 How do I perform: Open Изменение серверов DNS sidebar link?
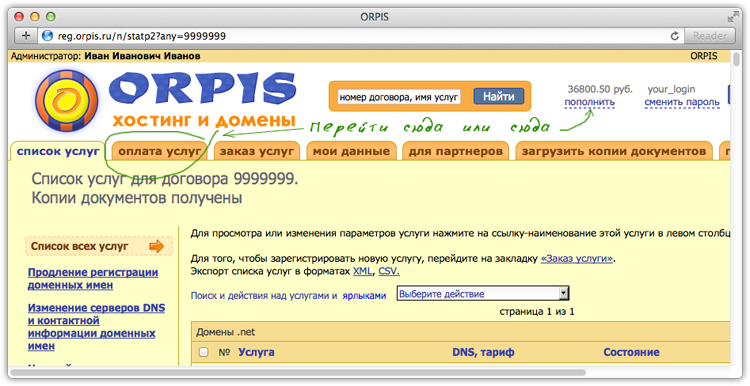(x=96, y=327)
